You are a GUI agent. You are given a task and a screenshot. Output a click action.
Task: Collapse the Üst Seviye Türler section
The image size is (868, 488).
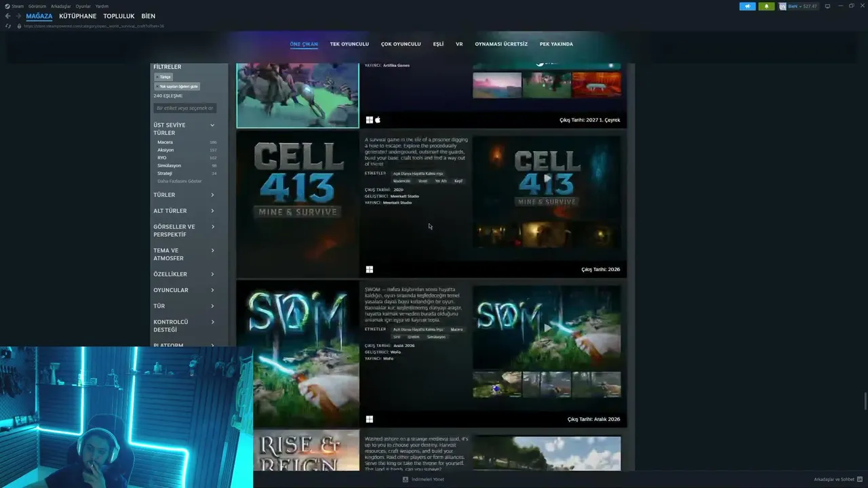click(212, 125)
